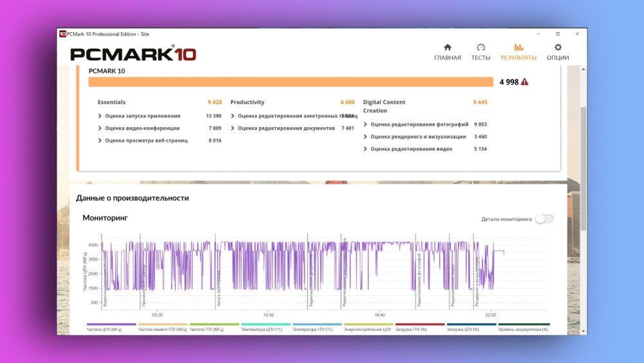Click the vertical scrollbar thumb
This screenshot has width=644, height=363.
pos(583,168)
